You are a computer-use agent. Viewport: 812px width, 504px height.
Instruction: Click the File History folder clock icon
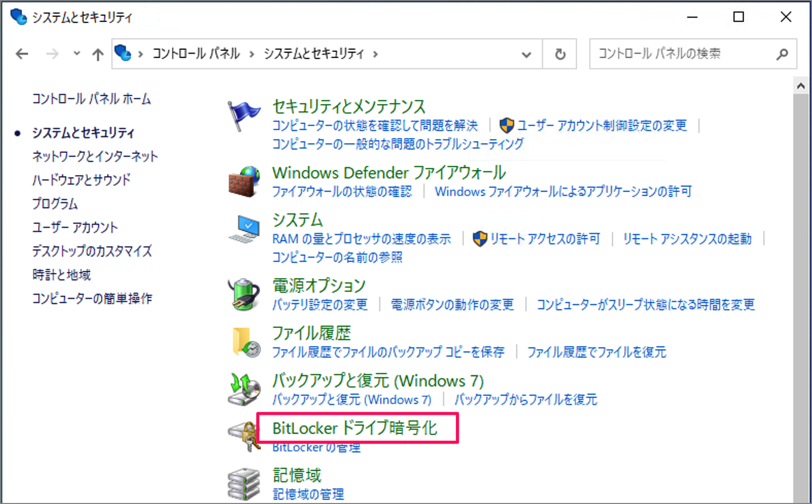coord(246,342)
